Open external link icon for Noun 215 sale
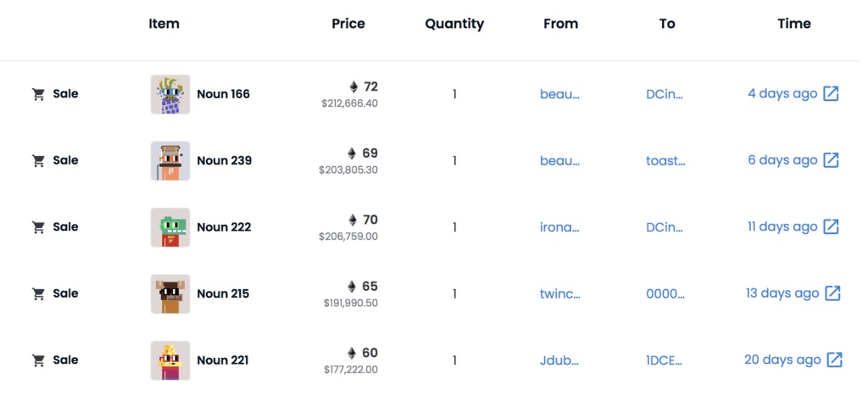 (x=833, y=293)
